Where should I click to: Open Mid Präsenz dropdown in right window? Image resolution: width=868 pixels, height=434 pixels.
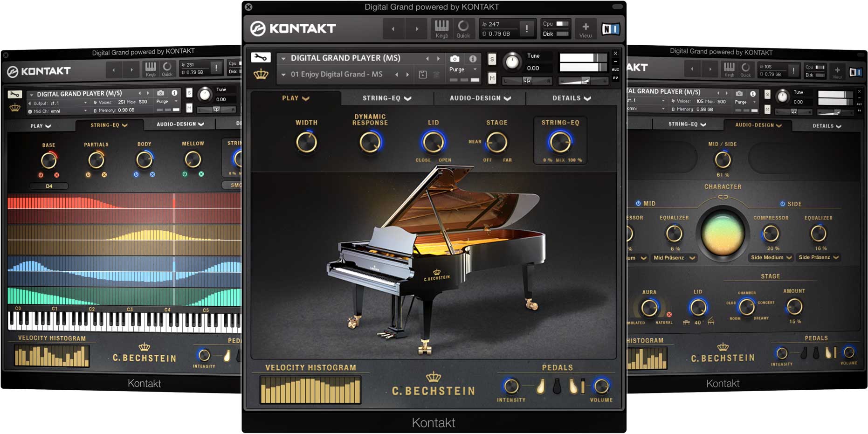pos(674,258)
